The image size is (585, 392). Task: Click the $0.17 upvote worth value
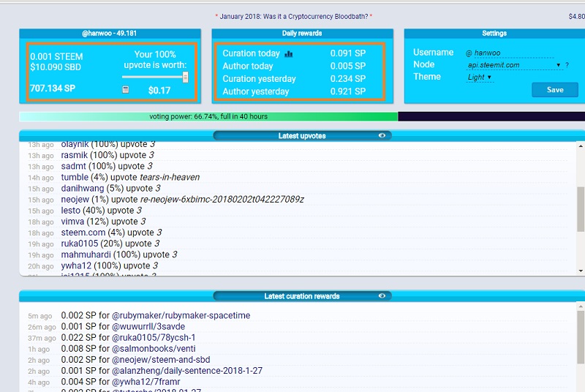point(159,90)
